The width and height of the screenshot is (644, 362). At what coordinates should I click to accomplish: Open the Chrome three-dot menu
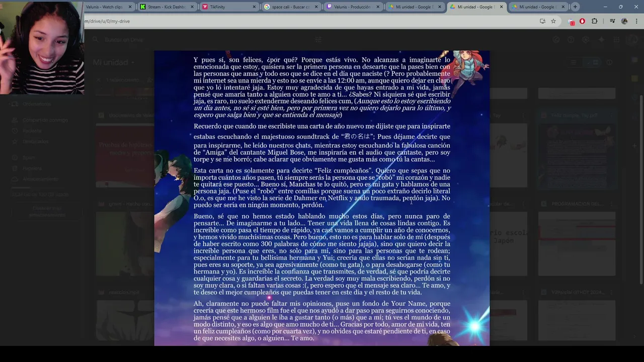tap(636, 21)
